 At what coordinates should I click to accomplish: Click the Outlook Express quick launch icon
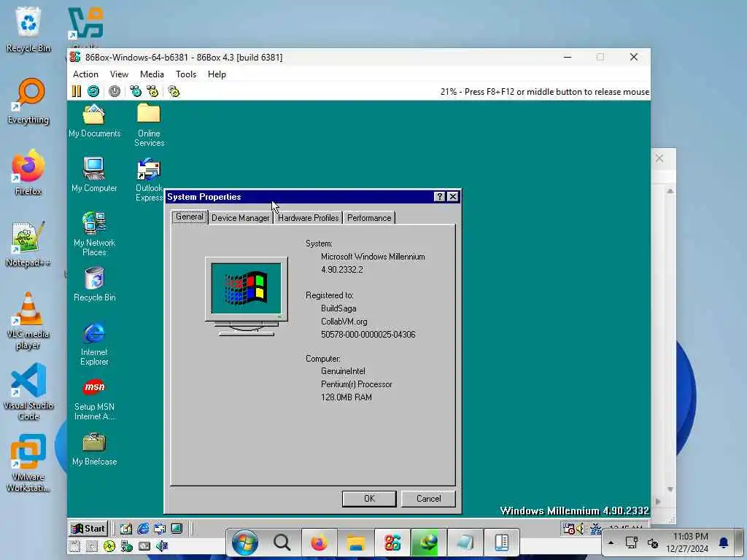[160, 528]
